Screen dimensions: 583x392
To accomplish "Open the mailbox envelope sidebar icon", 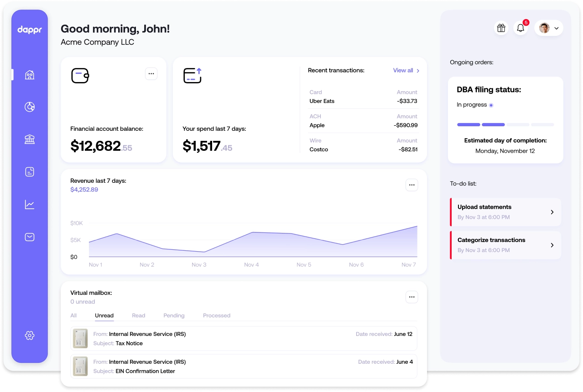I will pyautogui.click(x=30, y=237).
